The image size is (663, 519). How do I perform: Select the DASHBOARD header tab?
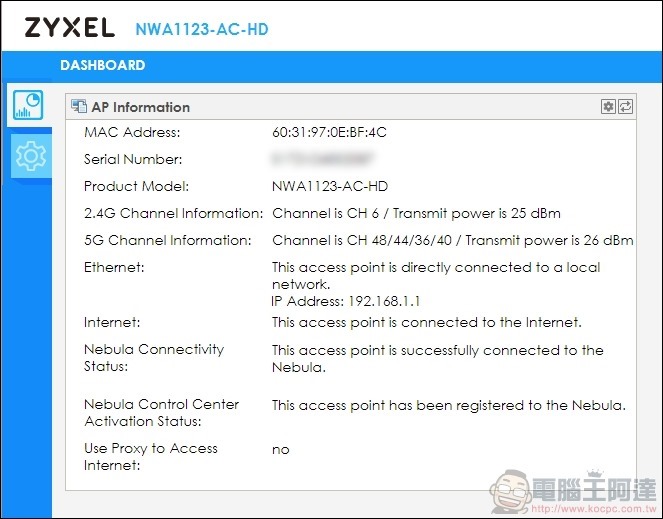pyautogui.click(x=103, y=65)
